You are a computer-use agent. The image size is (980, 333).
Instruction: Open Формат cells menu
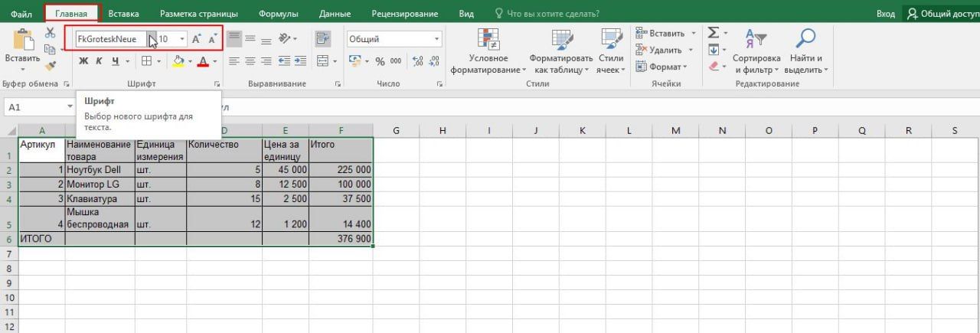click(661, 67)
